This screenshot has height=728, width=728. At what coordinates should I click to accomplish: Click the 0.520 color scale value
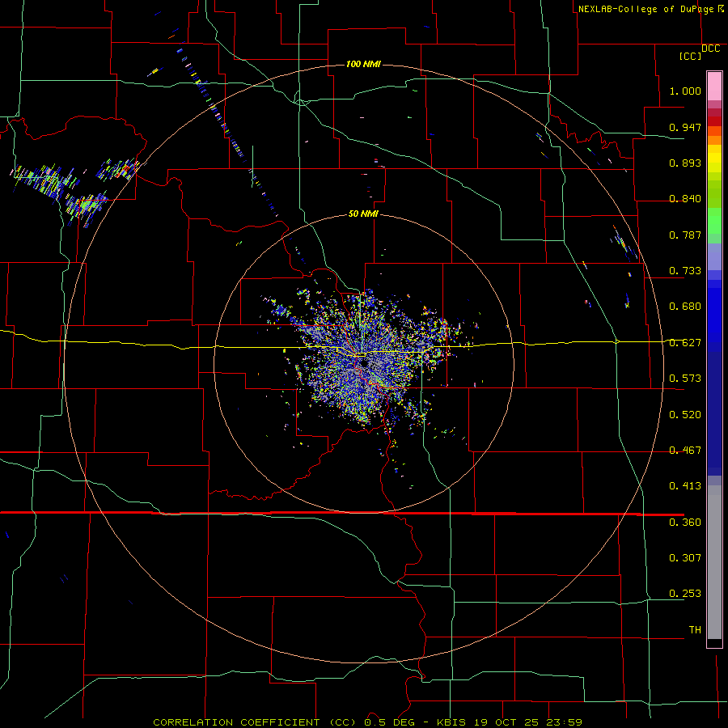click(x=685, y=415)
